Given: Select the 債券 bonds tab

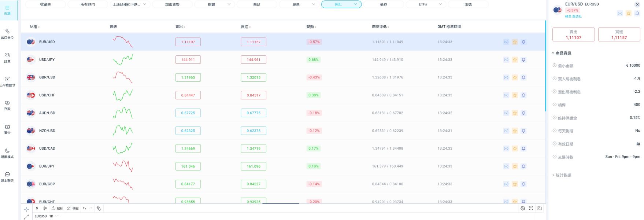Looking at the screenshot, I should click(384, 4).
